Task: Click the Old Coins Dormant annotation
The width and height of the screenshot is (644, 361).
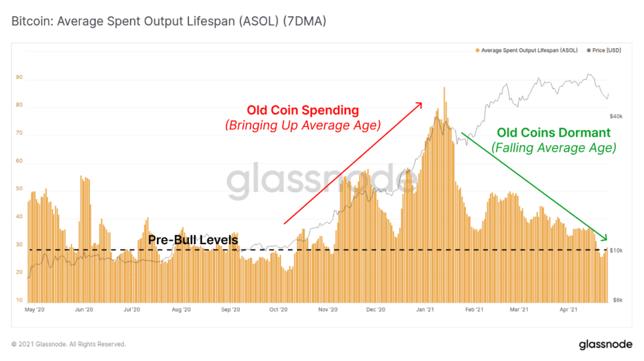Action: [553, 132]
